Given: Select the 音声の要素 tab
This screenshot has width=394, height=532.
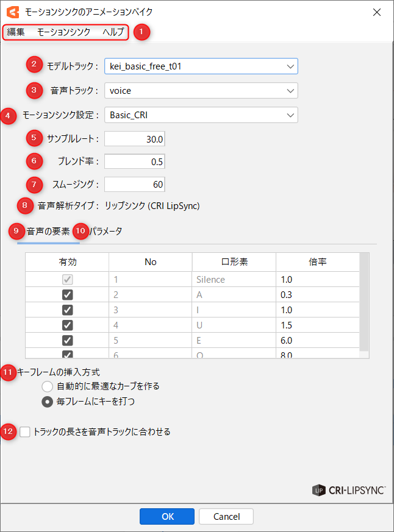Looking at the screenshot, I should [x=48, y=231].
